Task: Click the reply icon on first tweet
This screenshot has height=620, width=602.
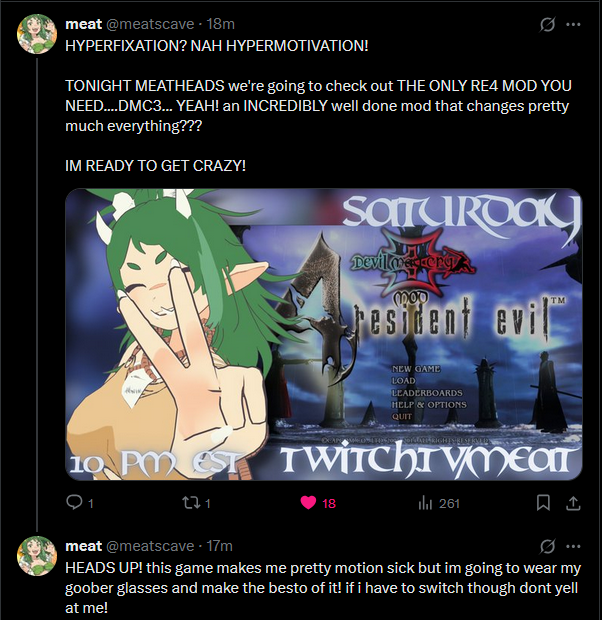Action: click(74, 503)
